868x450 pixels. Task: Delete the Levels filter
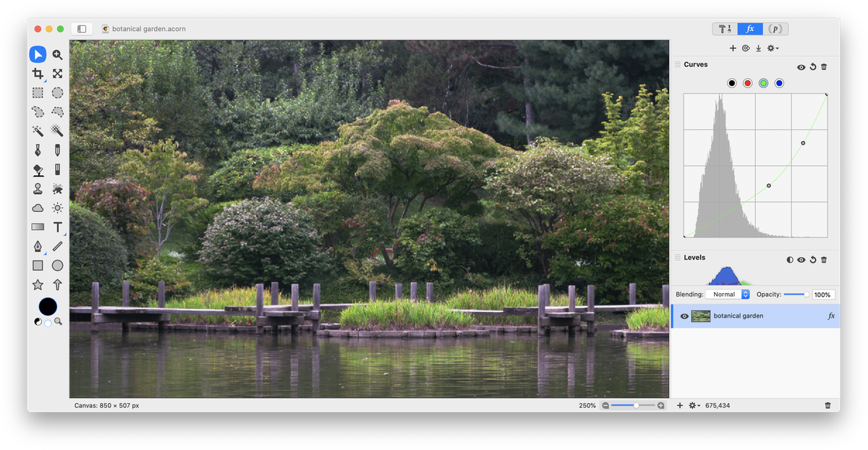pyautogui.click(x=824, y=260)
